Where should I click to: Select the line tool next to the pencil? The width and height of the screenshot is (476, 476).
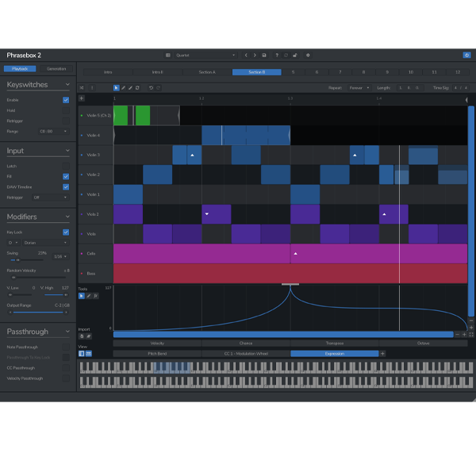pyautogui.click(x=131, y=88)
